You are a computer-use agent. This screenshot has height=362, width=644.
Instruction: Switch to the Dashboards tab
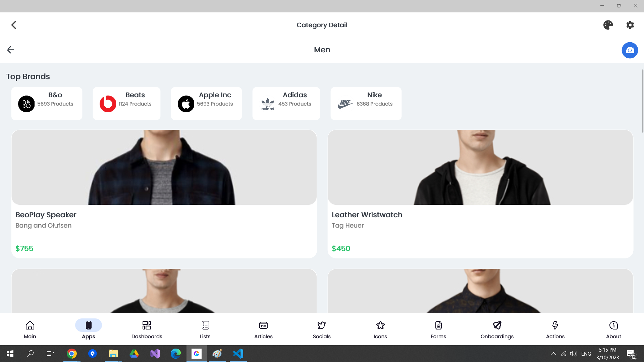[147, 330]
